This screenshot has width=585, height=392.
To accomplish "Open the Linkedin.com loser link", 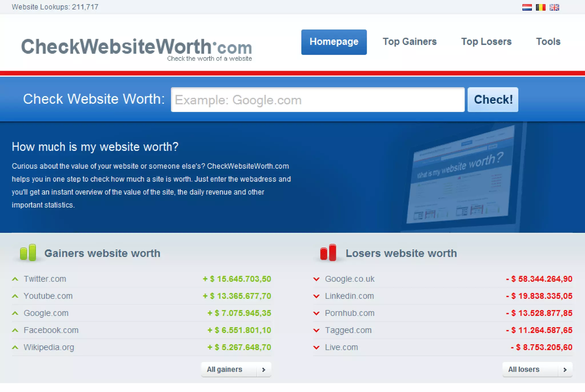I will (x=349, y=296).
